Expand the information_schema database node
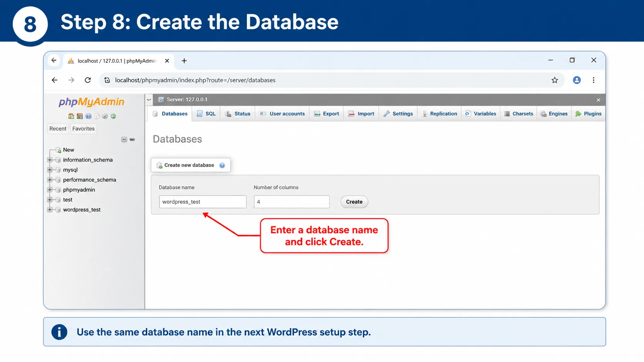Screen dimensions: 644x362 tap(50, 160)
